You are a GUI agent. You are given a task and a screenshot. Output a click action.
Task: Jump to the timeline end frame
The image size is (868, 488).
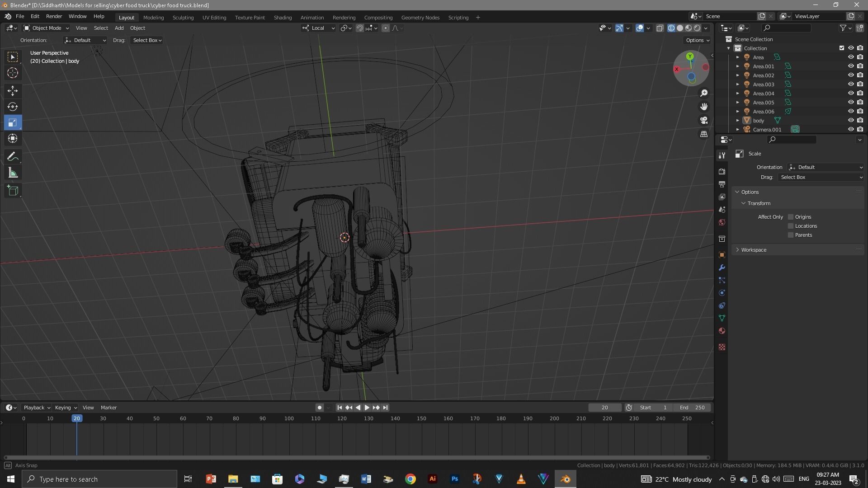385,408
